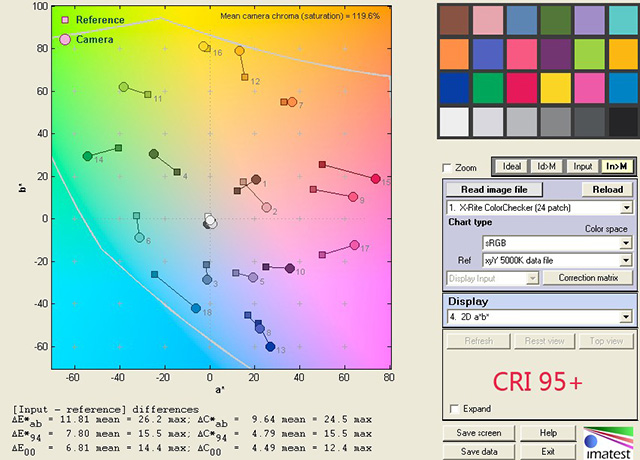Click the Help button
The height and width of the screenshot is (460, 640).
548,433
